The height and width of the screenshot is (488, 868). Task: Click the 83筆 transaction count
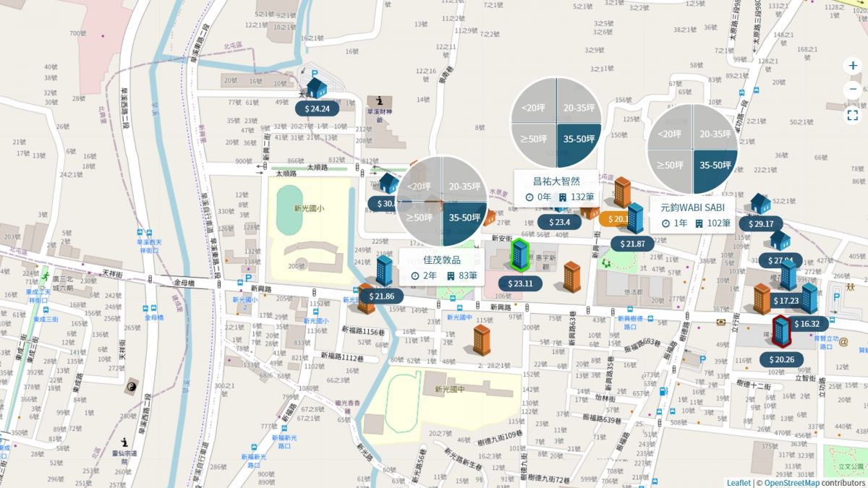(x=468, y=275)
